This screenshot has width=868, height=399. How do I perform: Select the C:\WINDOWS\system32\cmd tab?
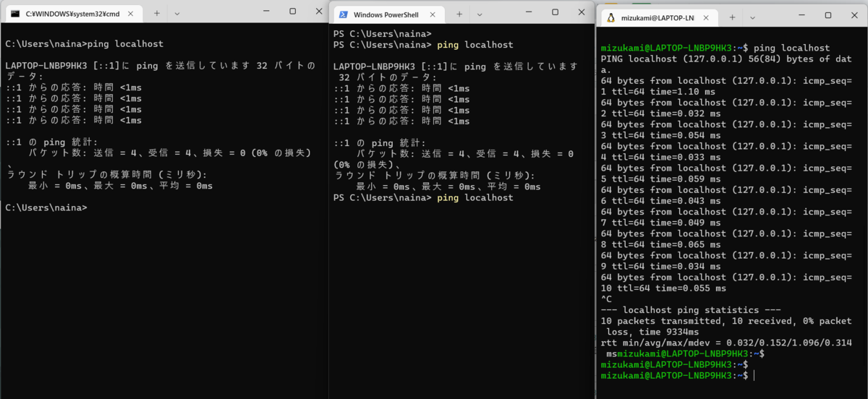(x=72, y=14)
